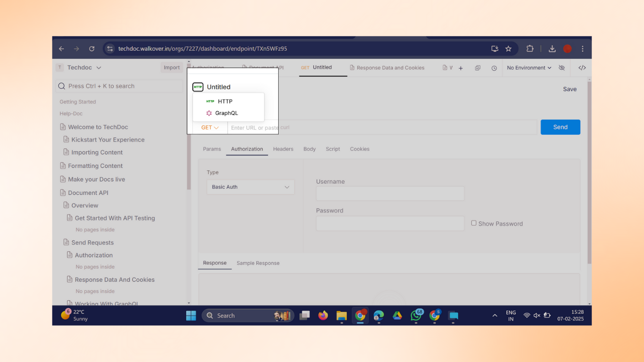644x362 pixels.
Task: Click the HTTP protocol icon beside Untitled
Action: click(x=198, y=87)
